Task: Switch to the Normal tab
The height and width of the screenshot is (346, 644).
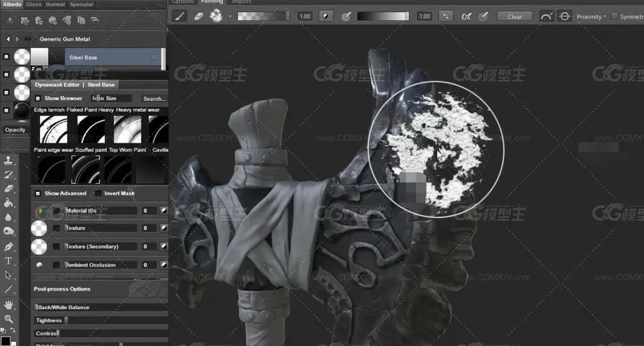Action: tap(55, 4)
